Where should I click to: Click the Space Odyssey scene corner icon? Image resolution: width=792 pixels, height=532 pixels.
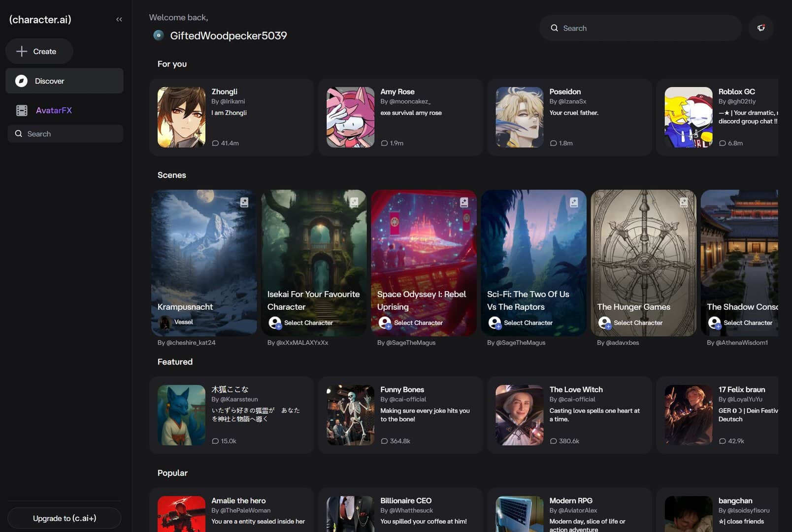[x=464, y=202]
